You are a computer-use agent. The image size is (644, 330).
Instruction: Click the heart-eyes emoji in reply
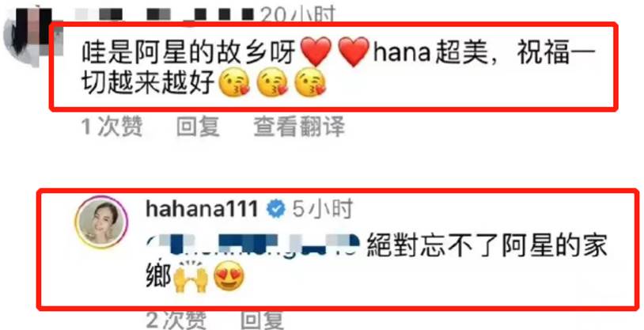pyautogui.click(x=229, y=278)
